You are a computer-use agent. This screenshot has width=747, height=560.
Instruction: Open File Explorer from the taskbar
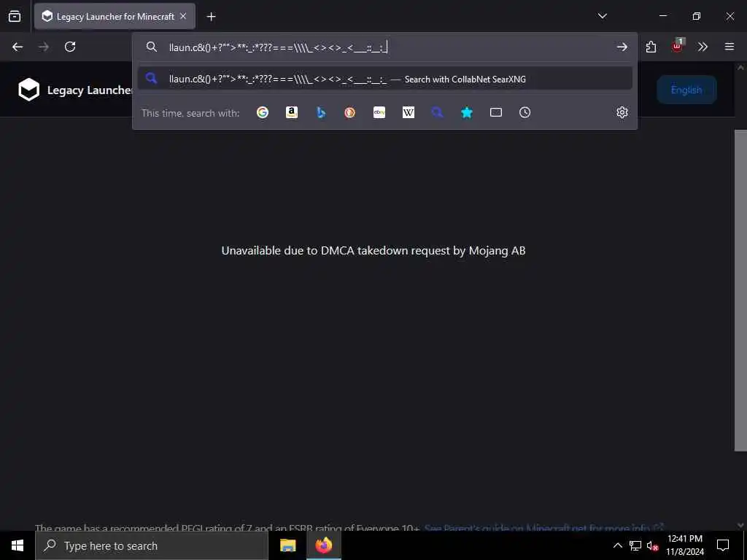287,545
